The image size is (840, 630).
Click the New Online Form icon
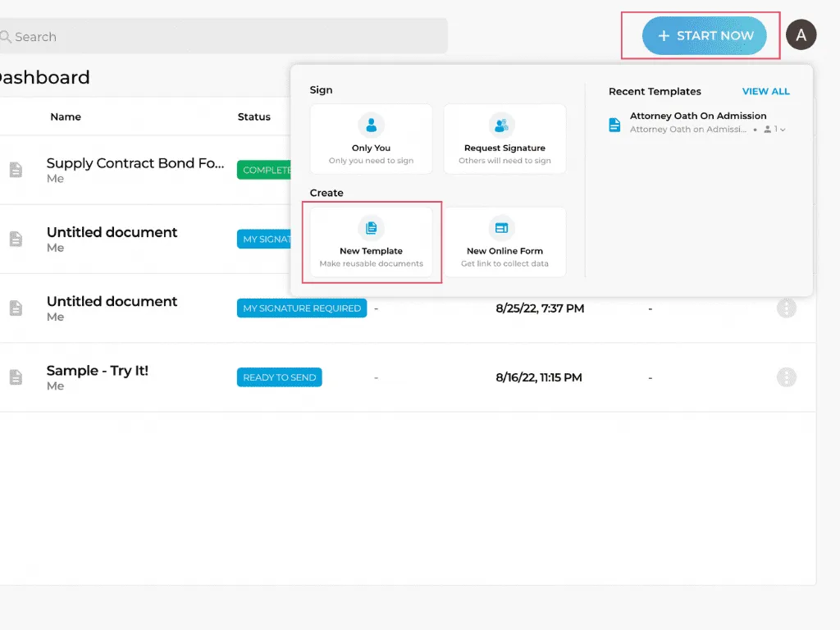click(x=501, y=228)
